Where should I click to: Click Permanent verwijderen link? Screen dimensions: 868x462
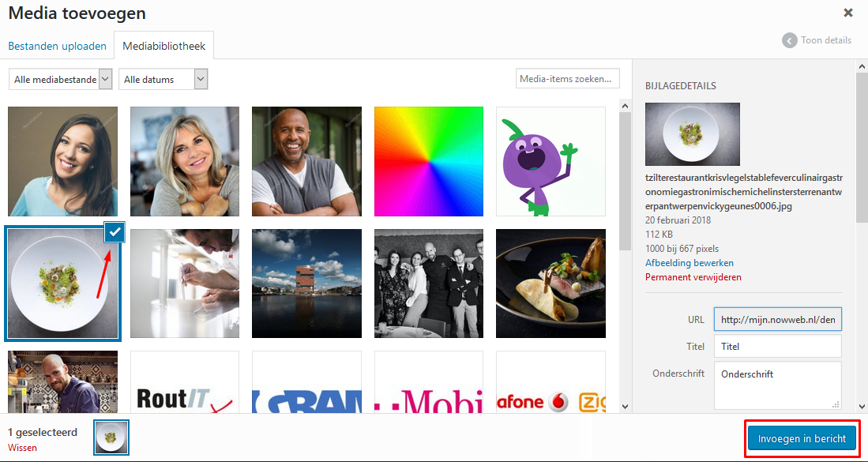pyautogui.click(x=693, y=276)
